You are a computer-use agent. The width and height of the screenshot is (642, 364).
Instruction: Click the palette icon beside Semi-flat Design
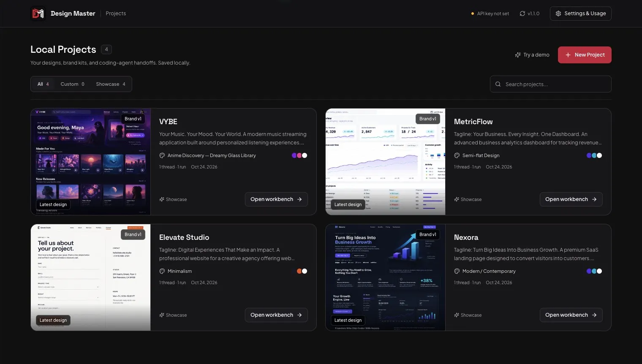coord(457,155)
